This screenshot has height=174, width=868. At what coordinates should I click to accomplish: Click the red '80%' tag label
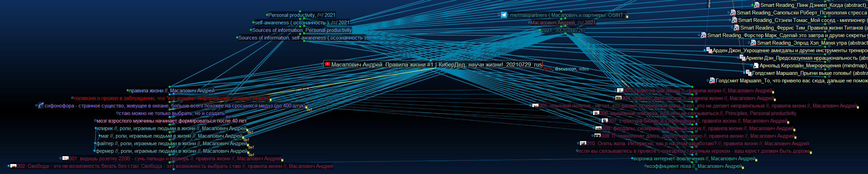click(548, 69)
